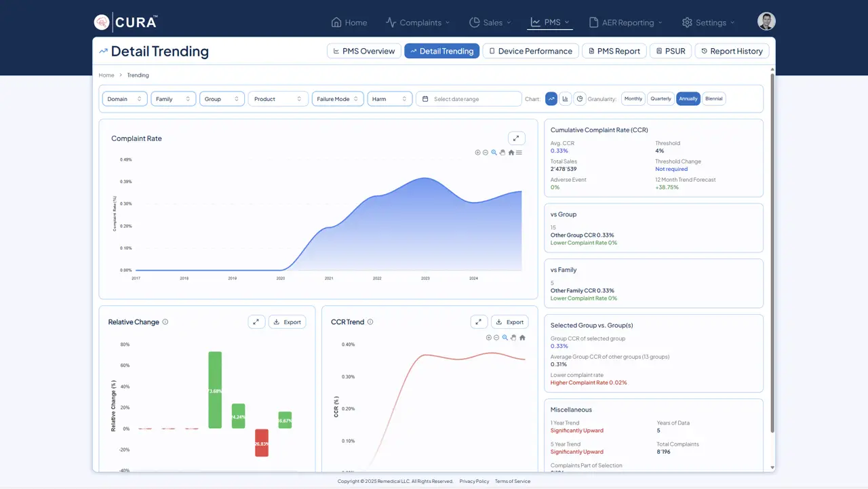Switch chart type to pie chart
The width and height of the screenshot is (868, 489).
[x=580, y=99]
